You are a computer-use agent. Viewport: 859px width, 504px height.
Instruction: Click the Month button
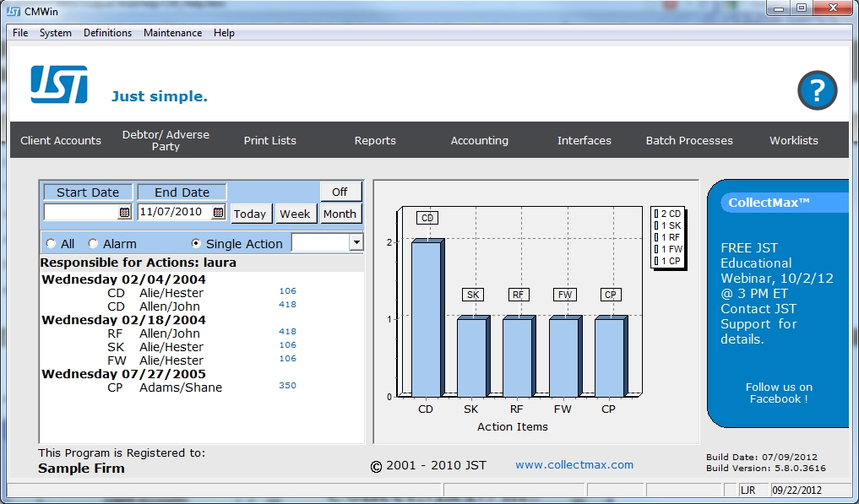[340, 214]
